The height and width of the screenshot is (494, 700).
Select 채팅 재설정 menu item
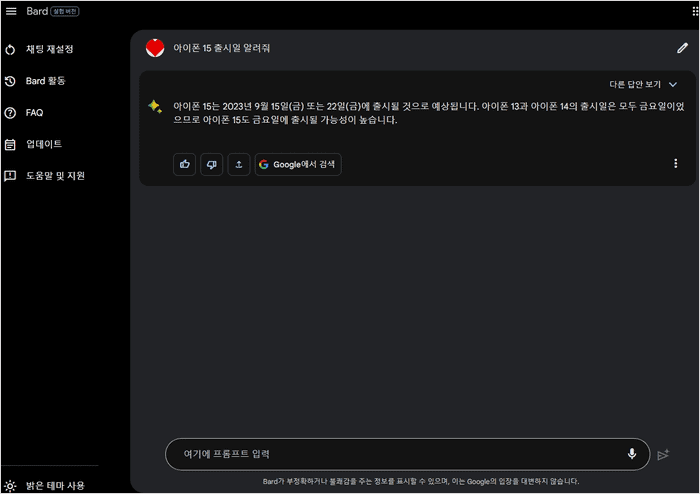(x=49, y=49)
